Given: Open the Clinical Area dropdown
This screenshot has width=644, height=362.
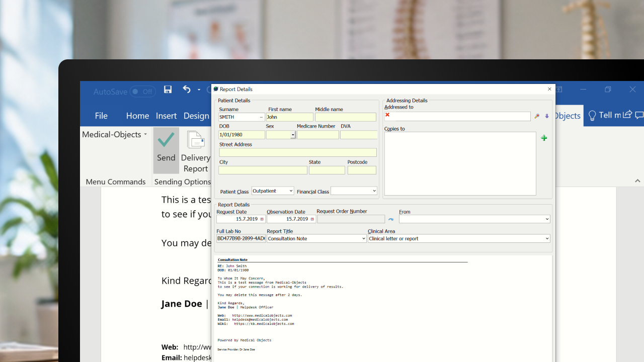Looking at the screenshot, I should click(547, 238).
